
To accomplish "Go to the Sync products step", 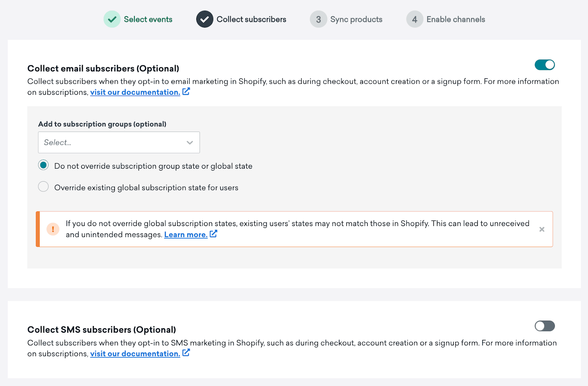I will pos(356,19).
